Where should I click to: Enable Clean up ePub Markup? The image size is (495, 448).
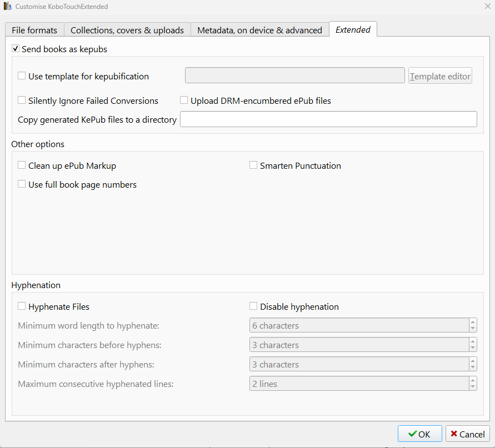[22, 165]
